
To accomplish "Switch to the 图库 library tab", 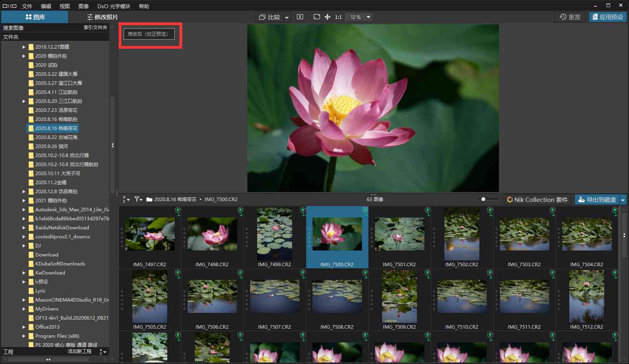I will pos(35,17).
